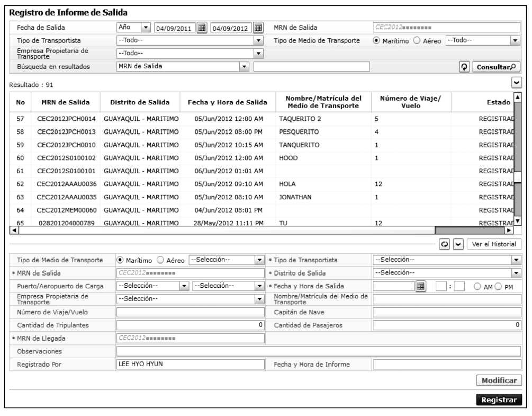532x416 pixels.
Task: Click the end date field 04/09/2012
Action: pyautogui.click(x=231, y=28)
